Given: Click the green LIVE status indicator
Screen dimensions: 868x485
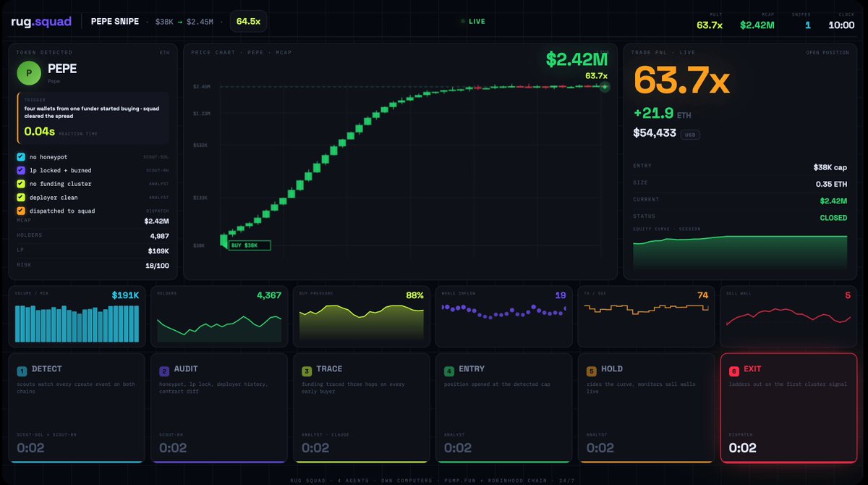Looking at the screenshot, I should point(473,22).
